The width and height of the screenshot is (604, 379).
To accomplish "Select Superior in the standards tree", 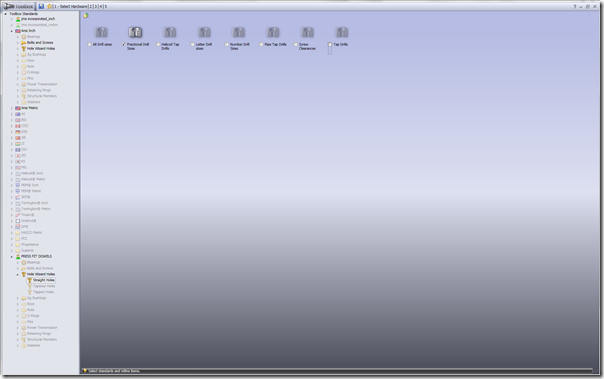I will click(27, 250).
